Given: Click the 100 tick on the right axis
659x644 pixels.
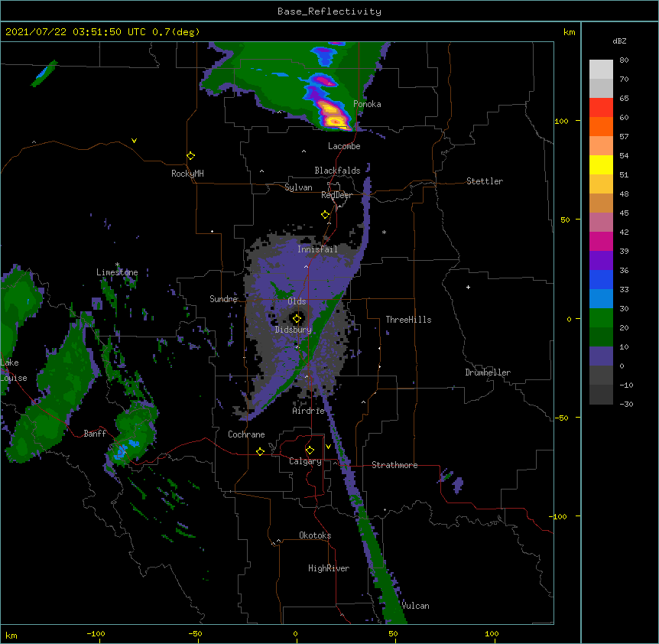Looking at the screenshot, I should click(x=561, y=122).
